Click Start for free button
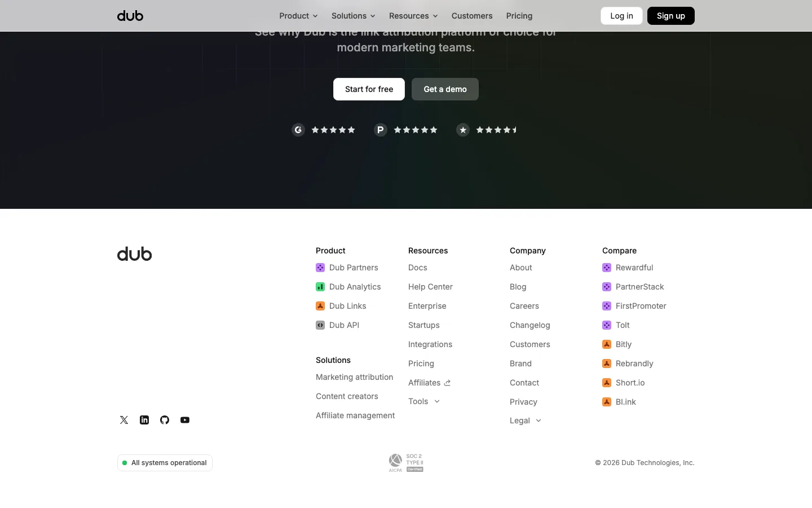This screenshot has width=812, height=508. pyautogui.click(x=369, y=89)
